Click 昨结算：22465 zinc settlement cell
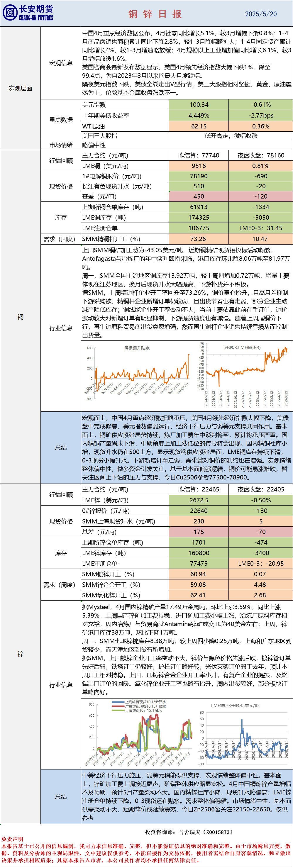This screenshot has height=868, width=293. point(199,490)
